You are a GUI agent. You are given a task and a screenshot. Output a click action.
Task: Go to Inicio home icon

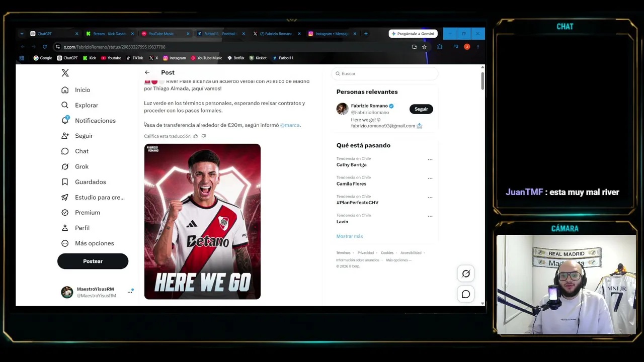pos(65,90)
